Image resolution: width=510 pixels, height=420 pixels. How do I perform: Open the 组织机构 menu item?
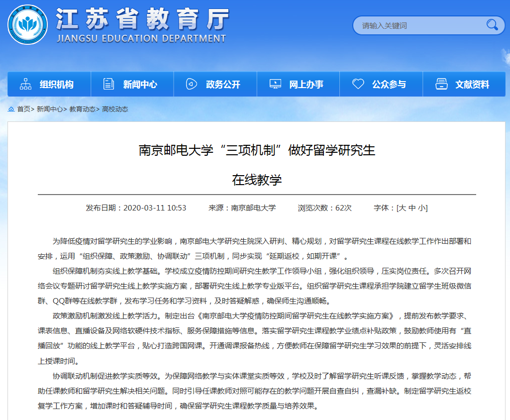(57, 85)
